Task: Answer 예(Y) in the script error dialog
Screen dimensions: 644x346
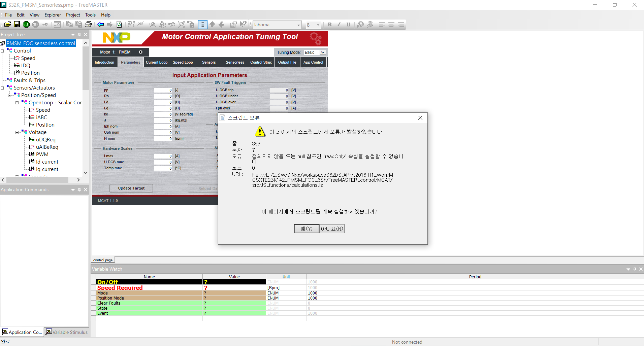Action: (x=306, y=229)
